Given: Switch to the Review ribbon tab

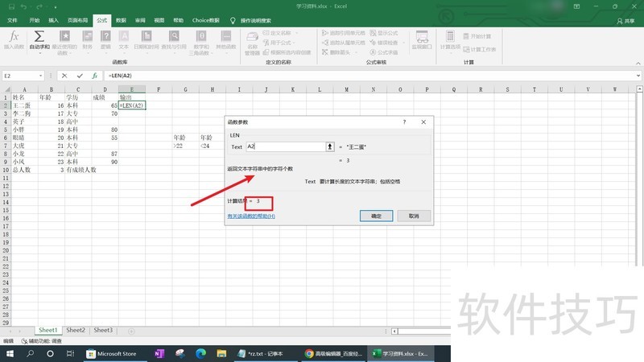Looking at the screenshot, I should [140, 20].
